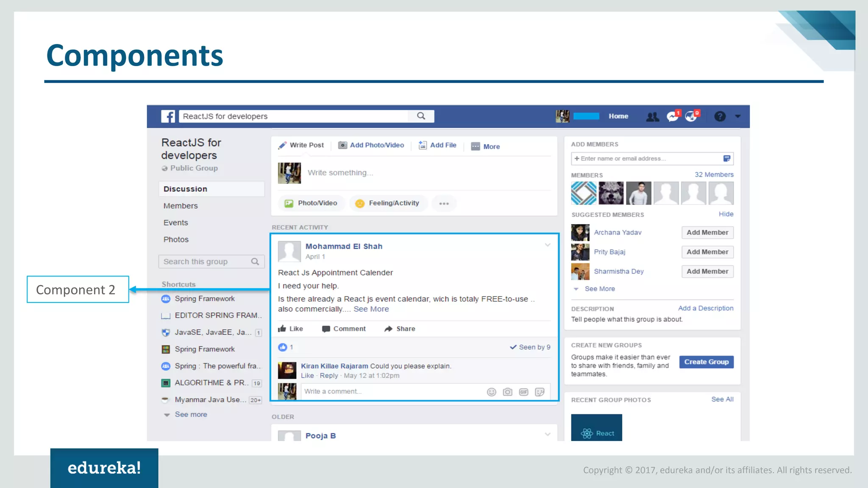Open the three-dots composer options
Screen dimensions: 868x488
[x=444, y=203]
